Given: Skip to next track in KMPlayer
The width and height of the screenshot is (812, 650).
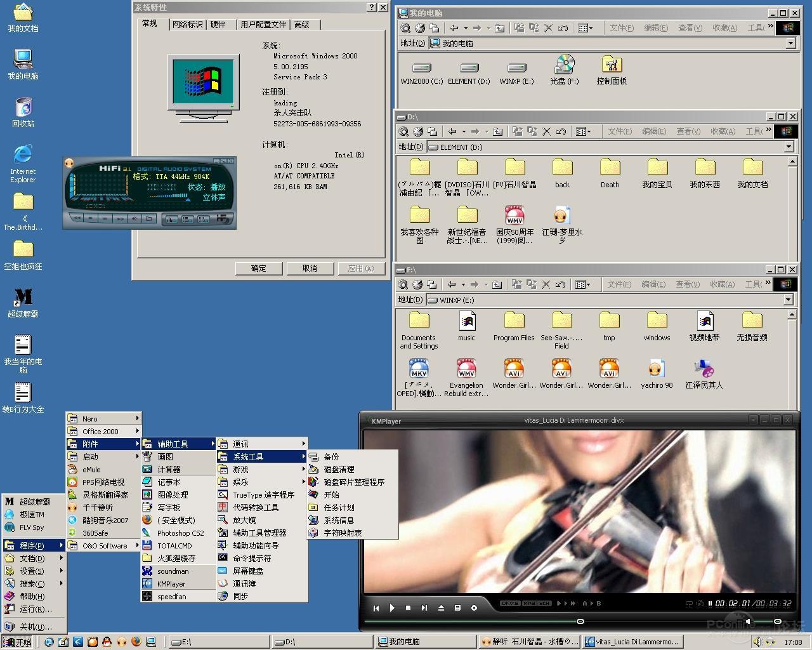Looking at the screenshot, I should pyautogui.click(x=424, y=608).
